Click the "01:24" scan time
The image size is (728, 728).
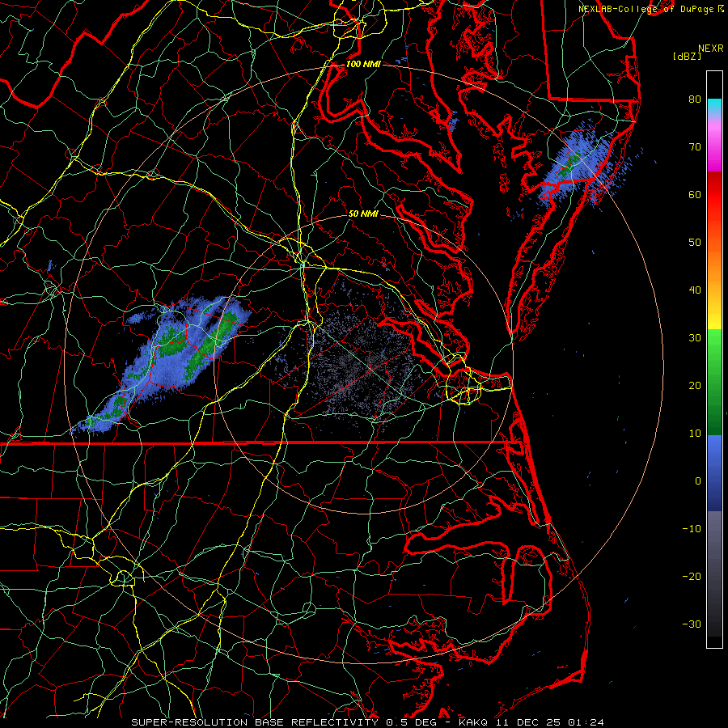coord(586,722)
